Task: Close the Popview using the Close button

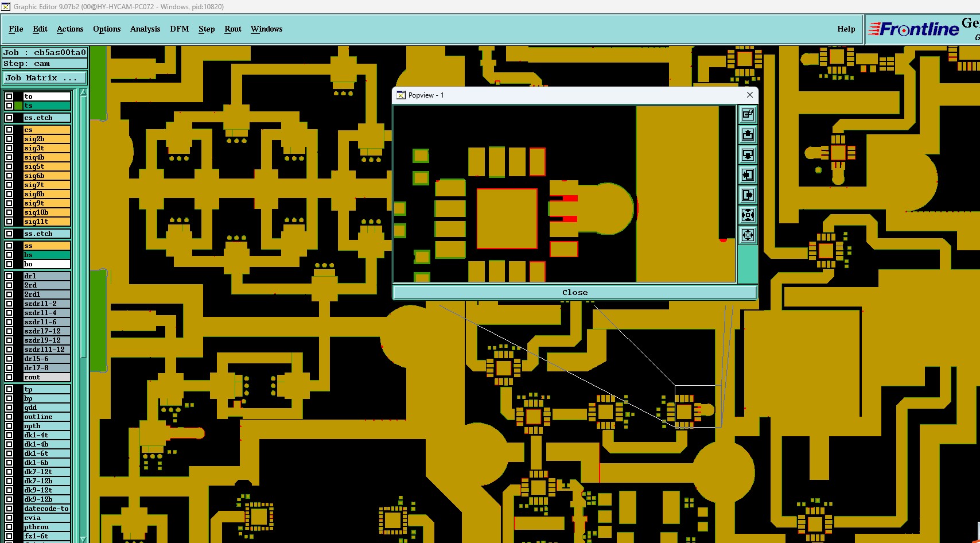Action: click(575, 292)
